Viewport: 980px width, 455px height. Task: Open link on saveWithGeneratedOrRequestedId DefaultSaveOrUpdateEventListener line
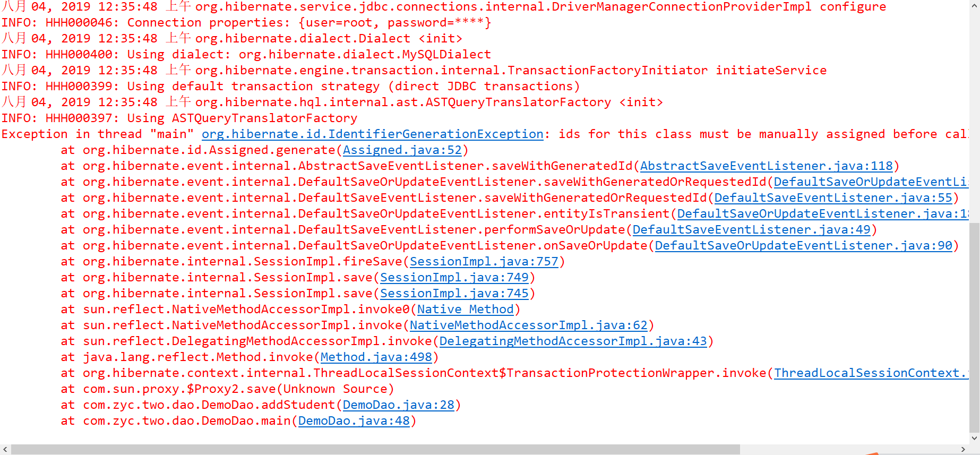pyautogui.click(x=871, y=182)
